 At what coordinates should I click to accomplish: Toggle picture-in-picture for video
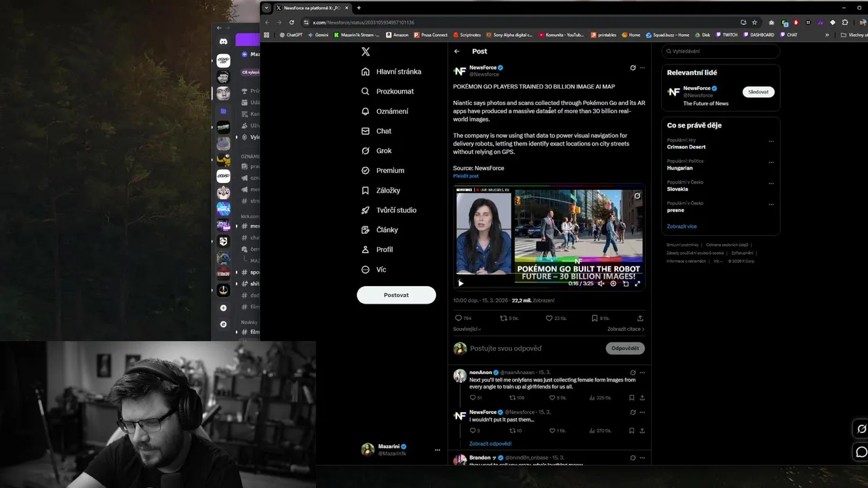pos(625,283)
